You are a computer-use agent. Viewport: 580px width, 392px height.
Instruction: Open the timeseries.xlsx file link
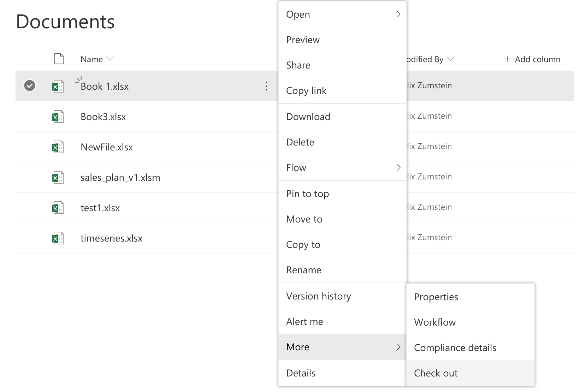point(111,238)
